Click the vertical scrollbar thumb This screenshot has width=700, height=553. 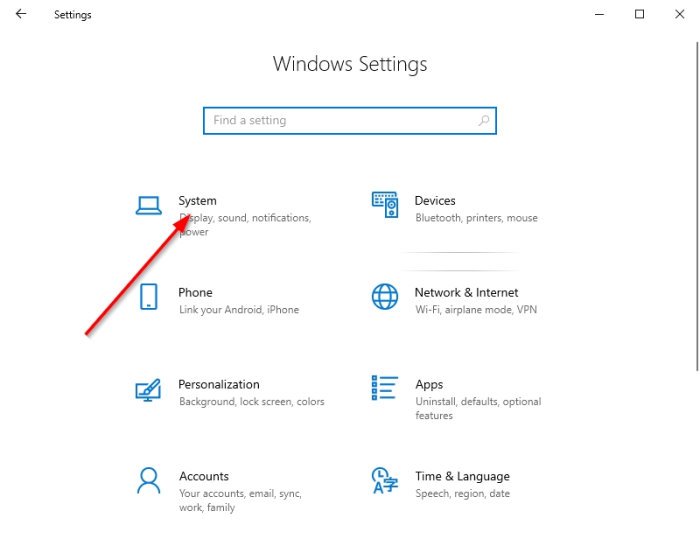(697, 206)
